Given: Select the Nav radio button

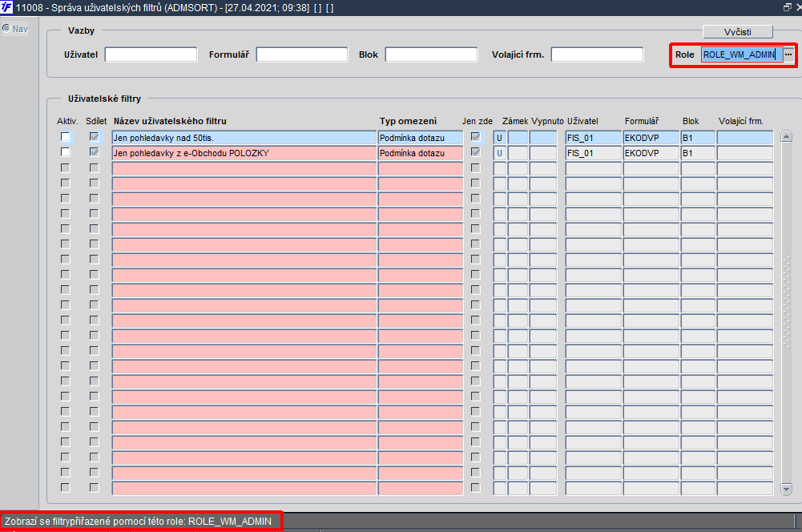Looking at the screenshot, I should [6, 29].
